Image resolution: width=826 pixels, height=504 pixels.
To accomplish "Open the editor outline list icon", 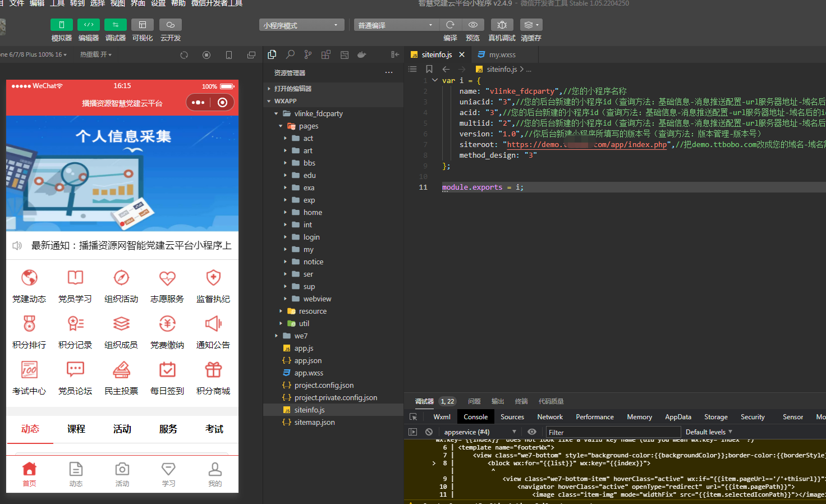I will (412, 69).
